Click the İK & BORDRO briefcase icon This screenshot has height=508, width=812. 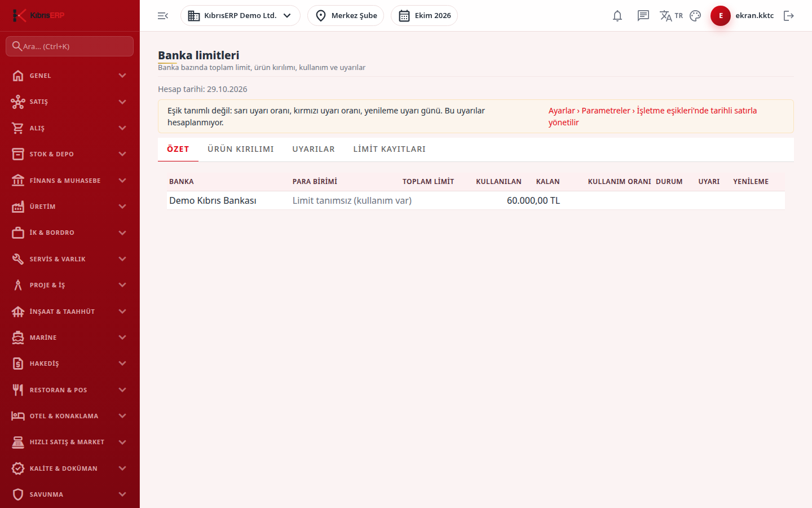[18, 233]
